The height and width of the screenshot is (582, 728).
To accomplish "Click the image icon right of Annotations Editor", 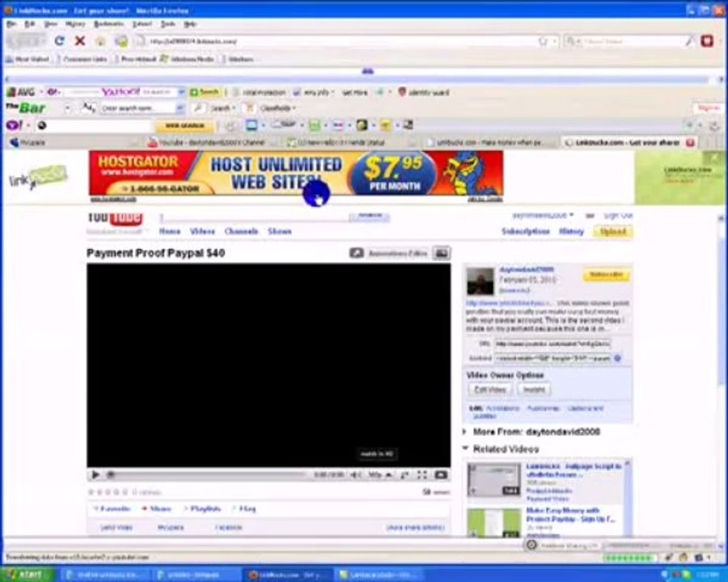I will 441,253.
